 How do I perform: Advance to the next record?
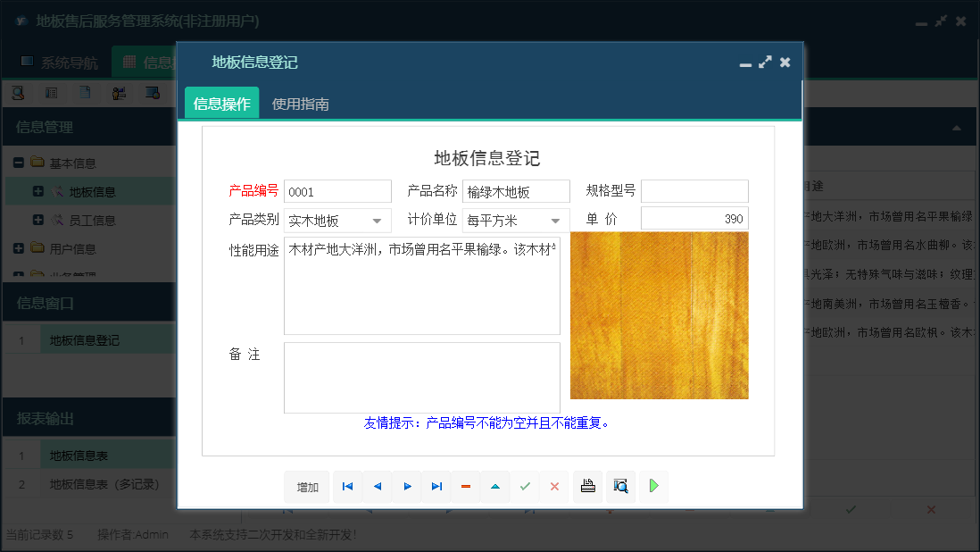pyautogui.click(x=406, y=487)
